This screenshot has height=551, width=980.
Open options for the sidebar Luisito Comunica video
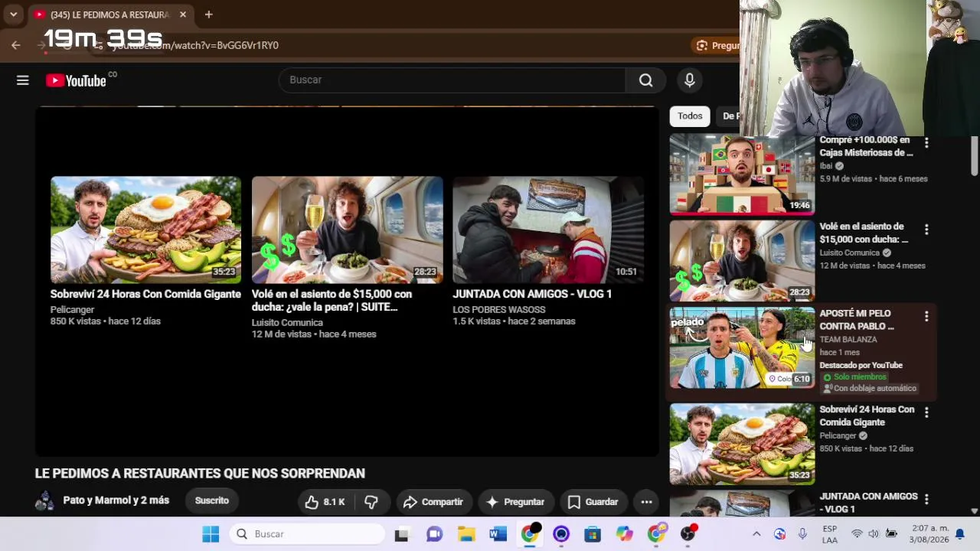pyautogui.click(x=926, y=230)
